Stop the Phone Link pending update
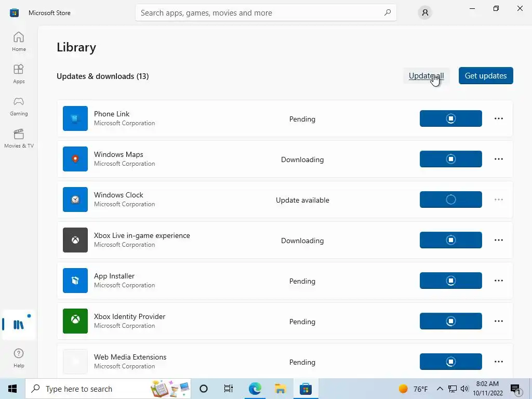The image size is (532, 399). (450, 118)
